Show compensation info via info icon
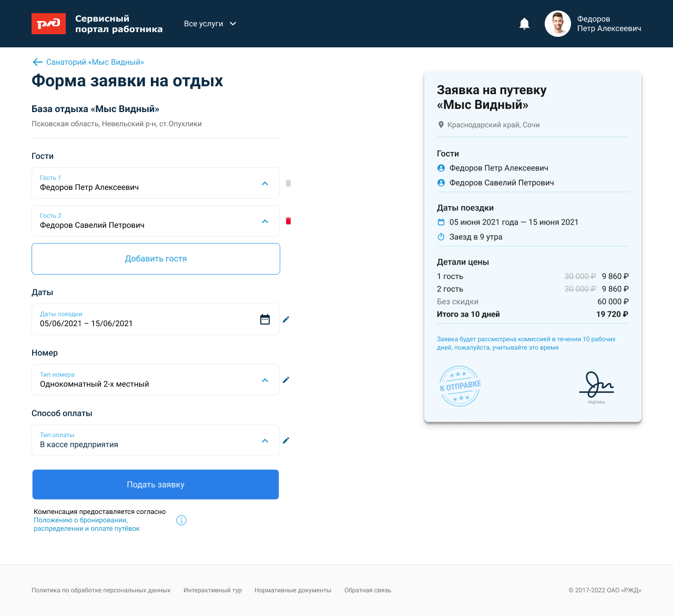Viewport: 673px width, 616px height. click(x=181, y=520)
